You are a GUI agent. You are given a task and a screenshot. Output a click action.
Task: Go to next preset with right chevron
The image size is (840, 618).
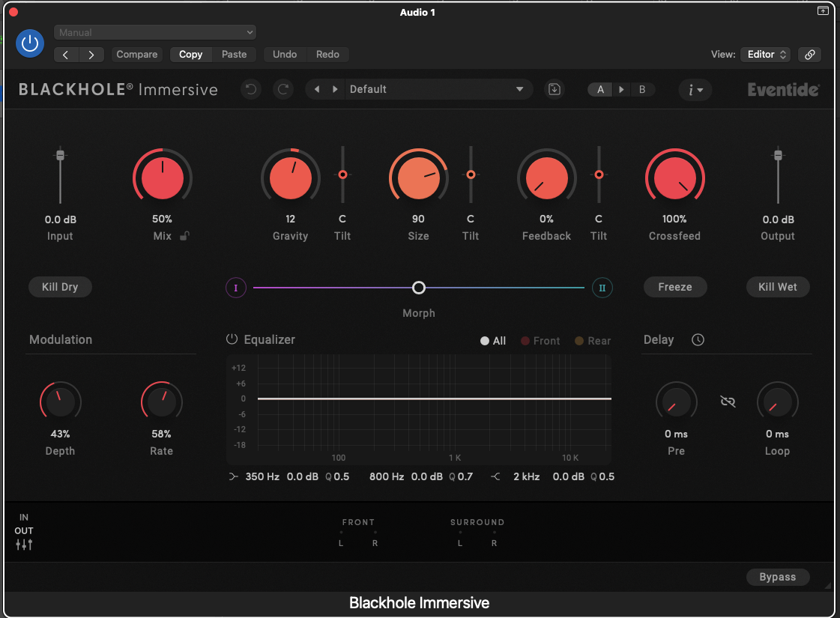click(91, 55)
